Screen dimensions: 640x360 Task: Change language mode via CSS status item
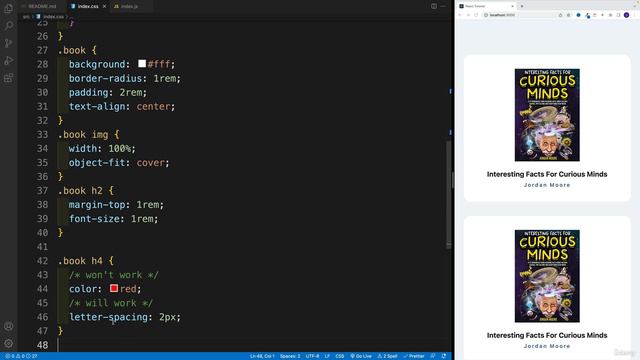pyautogui.click(x=340, y=356)
